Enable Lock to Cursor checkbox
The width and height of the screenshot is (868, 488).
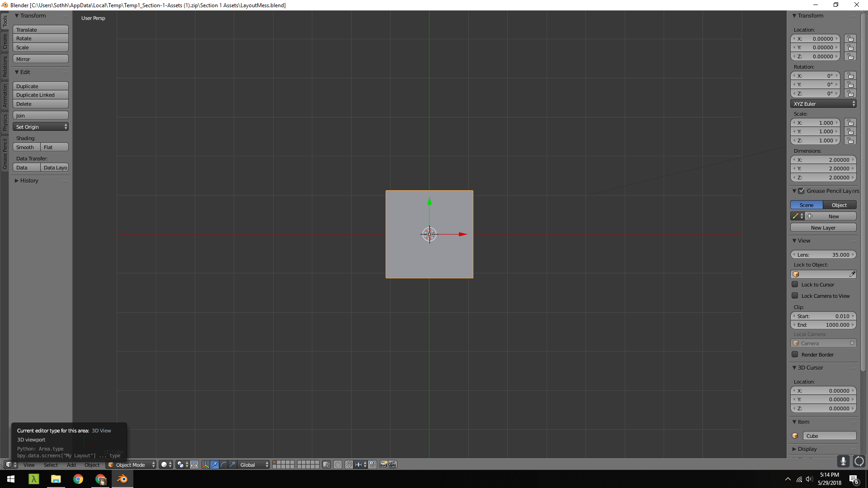click(x=795, y=284)
